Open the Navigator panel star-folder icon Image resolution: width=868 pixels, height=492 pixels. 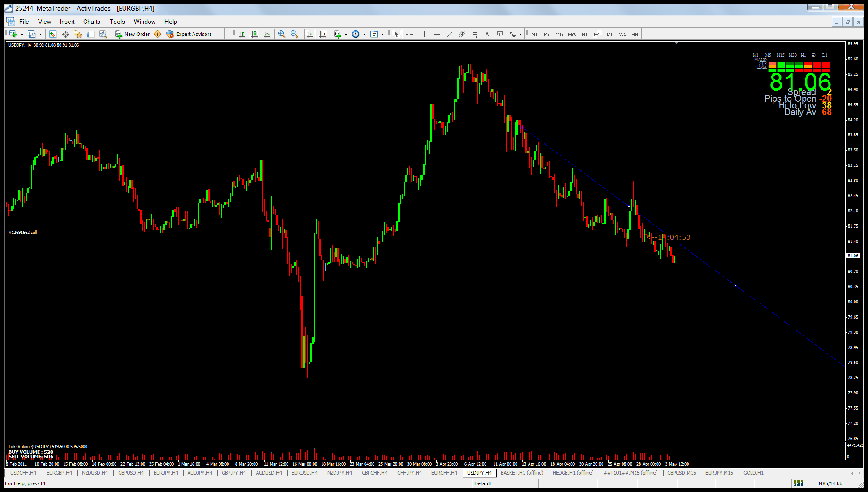tap(78, 34)
